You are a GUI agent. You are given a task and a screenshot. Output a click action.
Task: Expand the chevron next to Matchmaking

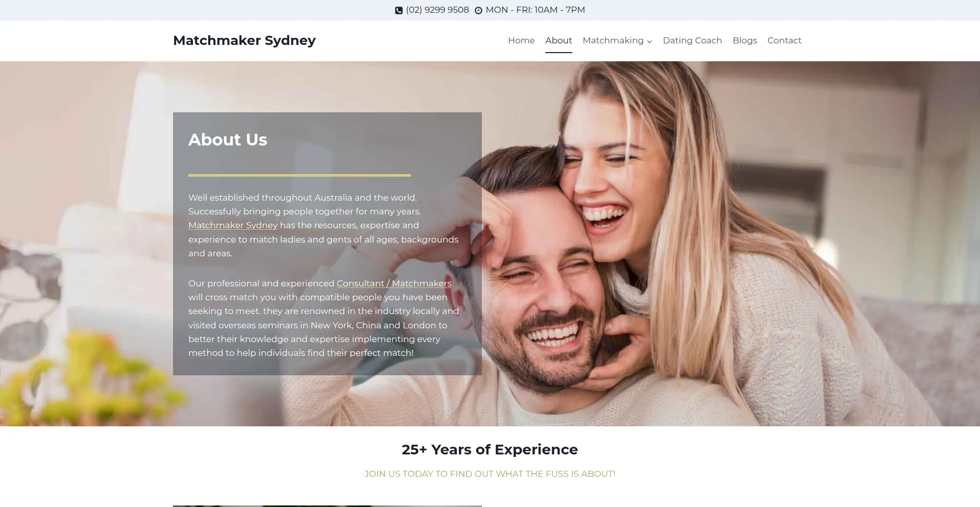pyautogui.click(x=649, y=41)
